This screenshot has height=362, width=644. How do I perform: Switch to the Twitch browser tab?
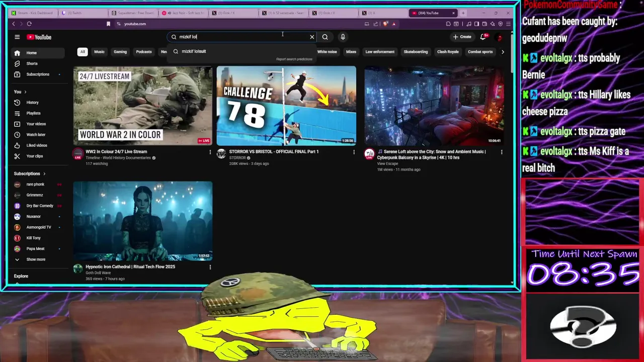[x=83, y=13]
